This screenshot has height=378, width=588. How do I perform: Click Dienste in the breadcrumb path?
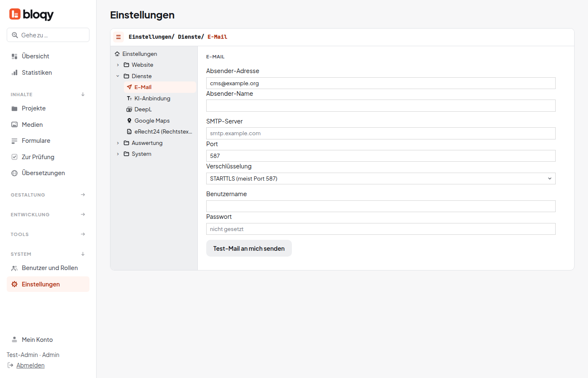[189, 37]
